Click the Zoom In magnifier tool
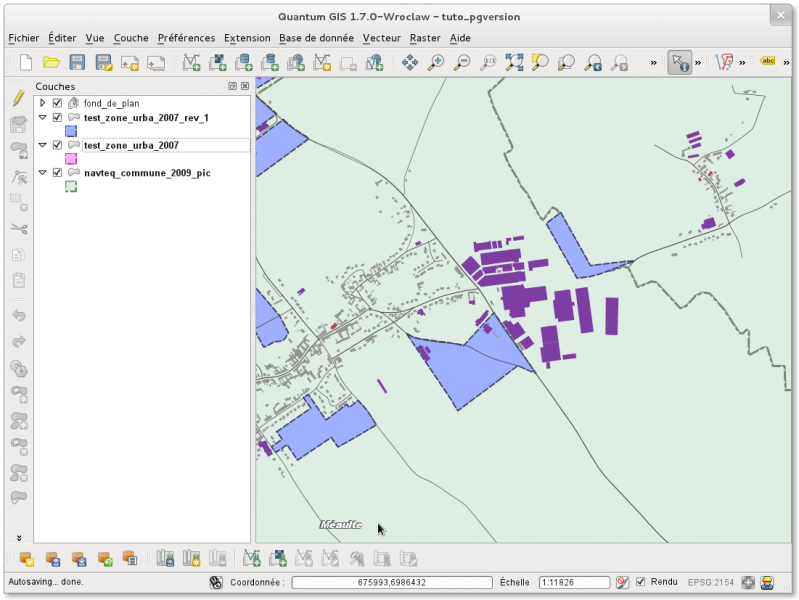799x600 pixels. point(436,63)
